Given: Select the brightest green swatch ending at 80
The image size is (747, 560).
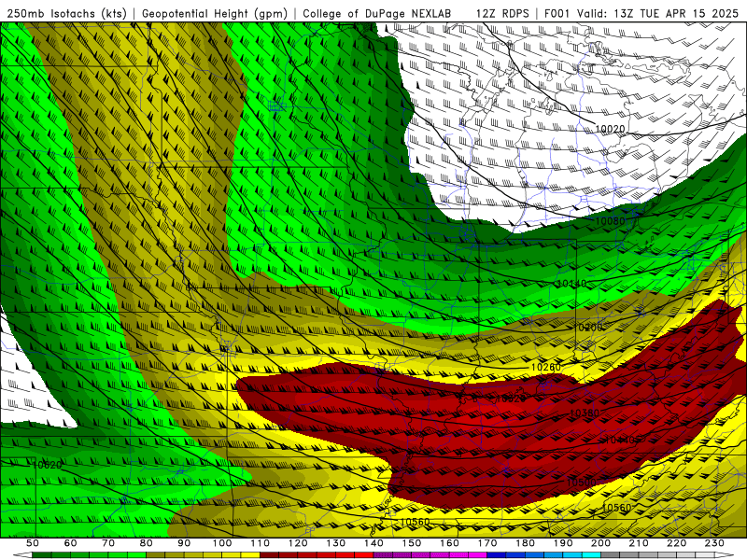Looking at the screenshot, I should pos(136,555).
